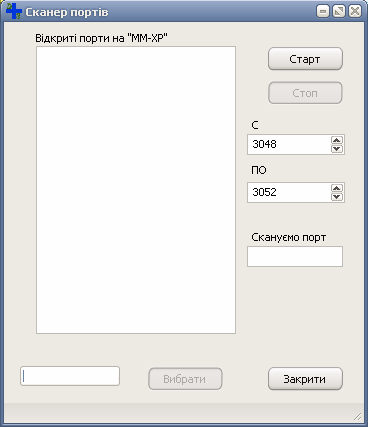368x427 pixels.
Task: Click the Закрити button
Action: tap(305, 379)
